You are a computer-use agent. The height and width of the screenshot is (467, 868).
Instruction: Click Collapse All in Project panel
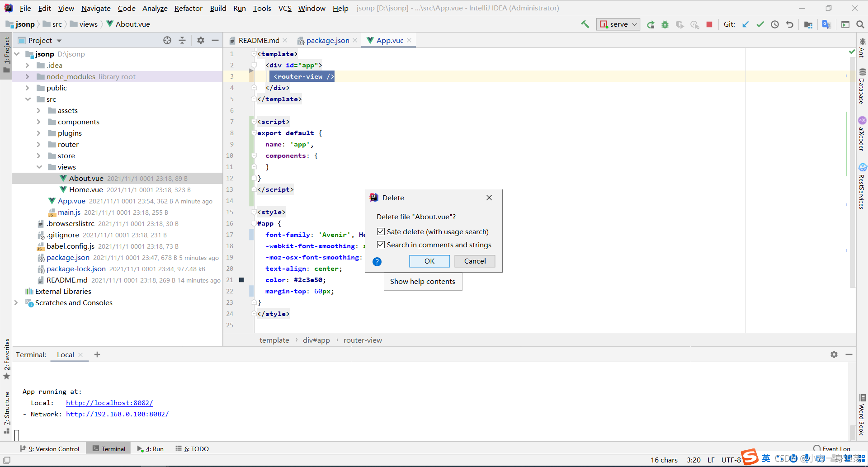(182, 40)
